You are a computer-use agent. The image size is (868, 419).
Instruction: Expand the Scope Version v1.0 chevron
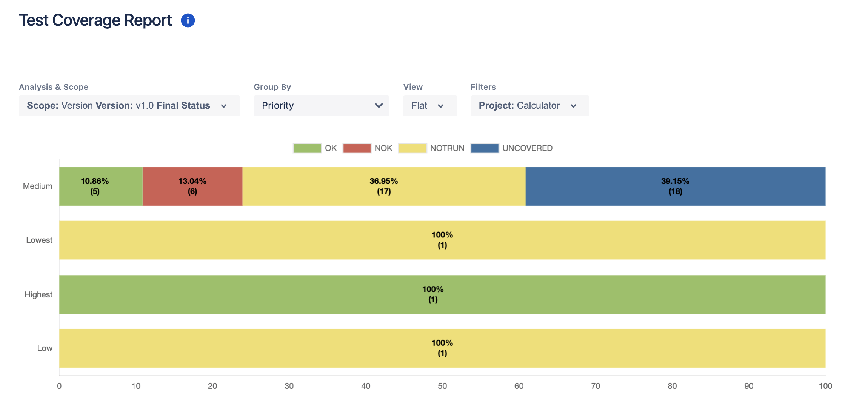(224, 106)
